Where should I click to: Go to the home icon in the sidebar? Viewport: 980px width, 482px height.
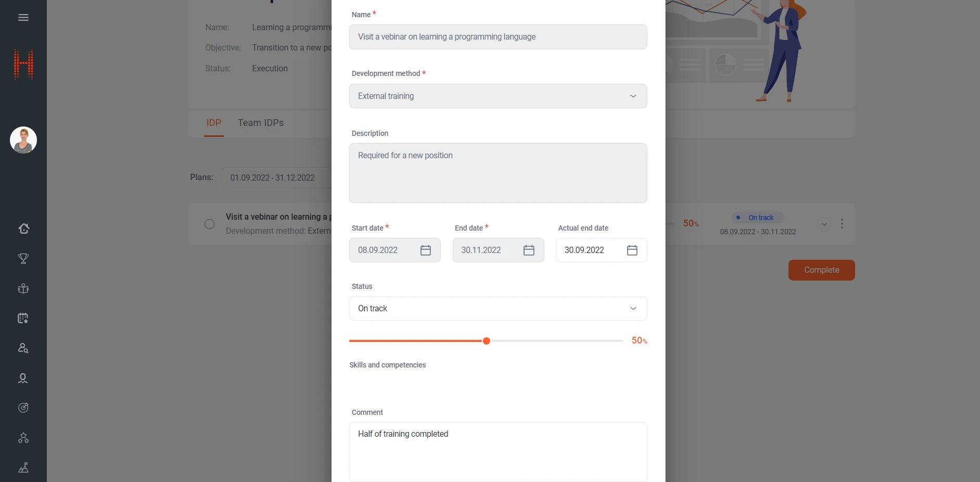23,229
